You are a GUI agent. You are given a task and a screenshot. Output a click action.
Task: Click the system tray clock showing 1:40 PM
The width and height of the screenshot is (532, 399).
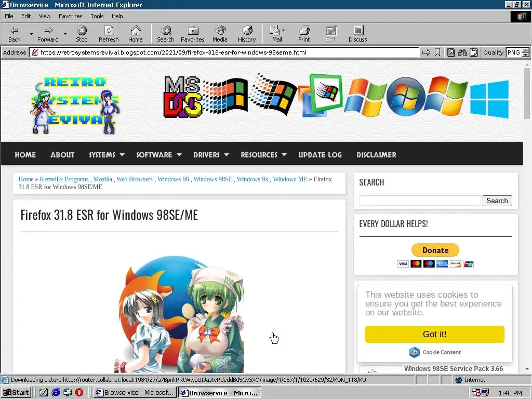pyautogui.click(x=510, y=393)
